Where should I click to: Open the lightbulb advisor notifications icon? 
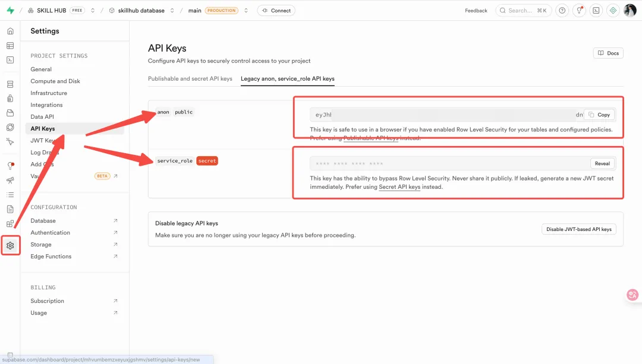click(578, 11)
